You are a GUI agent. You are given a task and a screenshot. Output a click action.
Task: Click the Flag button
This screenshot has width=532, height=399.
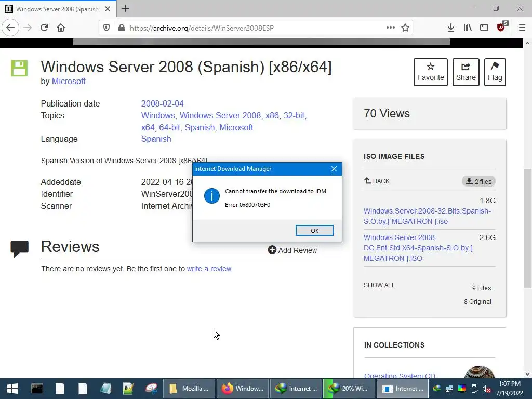(x=495, y=72)
